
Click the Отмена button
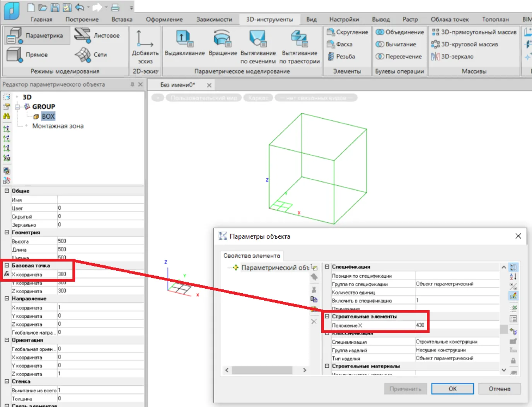(499, 389)
